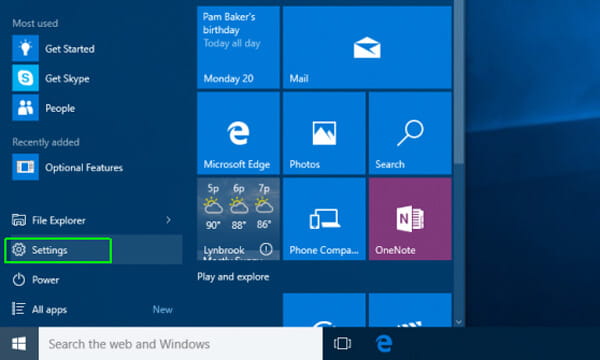Open Task View from the taskbar
This screenshot has width=600, height=360.
click(x=342, y=344)
